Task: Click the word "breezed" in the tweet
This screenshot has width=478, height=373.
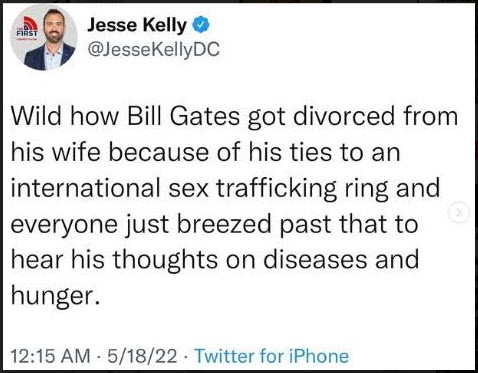Action: 224,224
